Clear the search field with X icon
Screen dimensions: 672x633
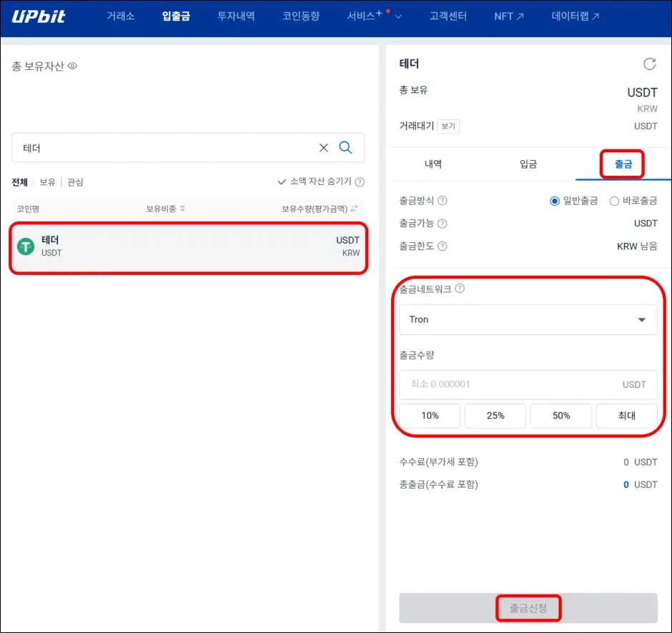pos(324,148)
